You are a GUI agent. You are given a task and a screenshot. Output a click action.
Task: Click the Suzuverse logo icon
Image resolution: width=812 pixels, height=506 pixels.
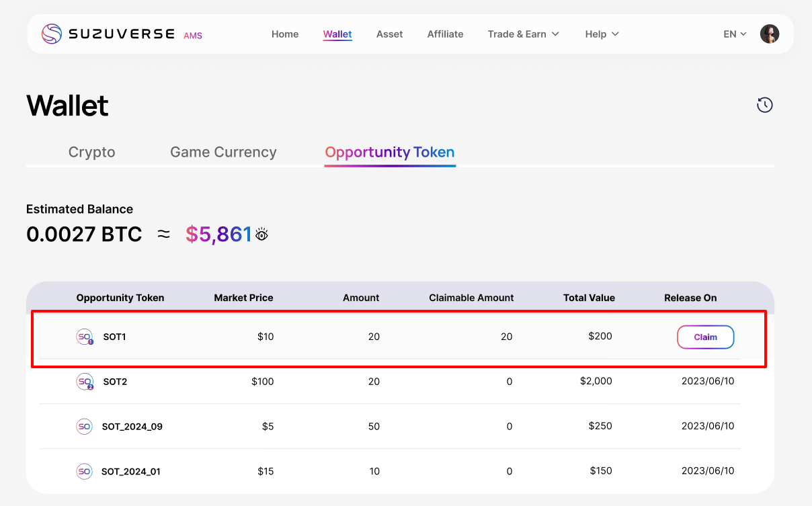52,34
